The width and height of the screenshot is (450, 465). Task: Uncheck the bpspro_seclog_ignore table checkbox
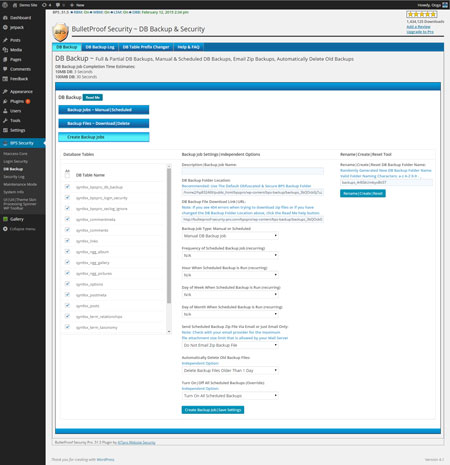pyautogui.click(x=67, y=208)
